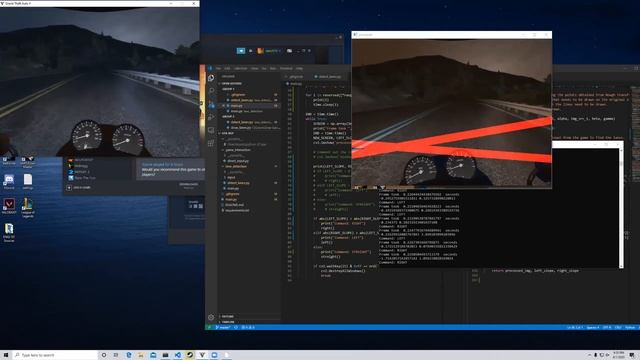This screenshot has width=640, height=360.
Task: Click the Manage gear icon in VS Code
Action: coord(211,317)
